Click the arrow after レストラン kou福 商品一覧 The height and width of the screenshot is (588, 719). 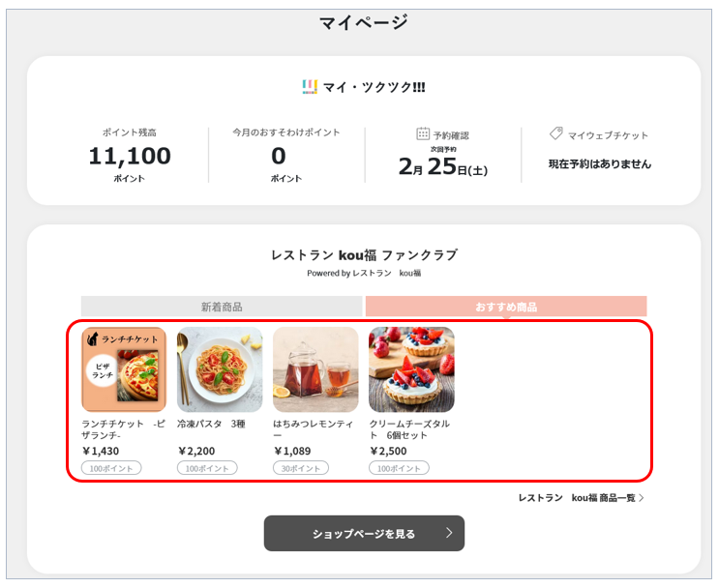point(642,498)
